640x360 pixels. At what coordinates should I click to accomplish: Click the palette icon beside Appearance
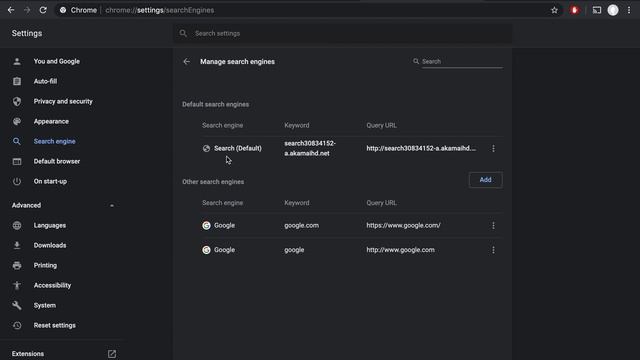tap(17, 121)
